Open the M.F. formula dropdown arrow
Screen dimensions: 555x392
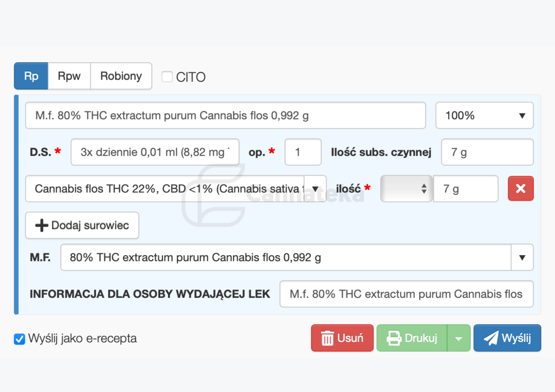(522, 258)
